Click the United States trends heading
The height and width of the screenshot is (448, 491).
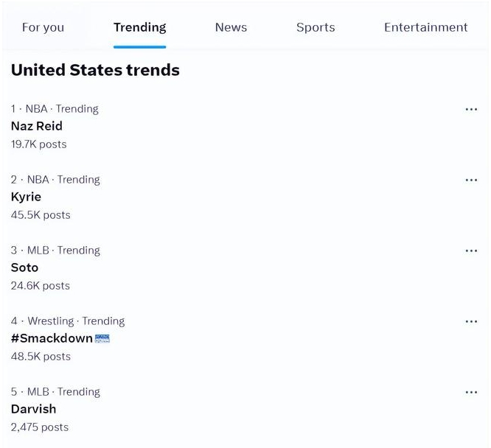pyautogui.click(x=95, y=71)
